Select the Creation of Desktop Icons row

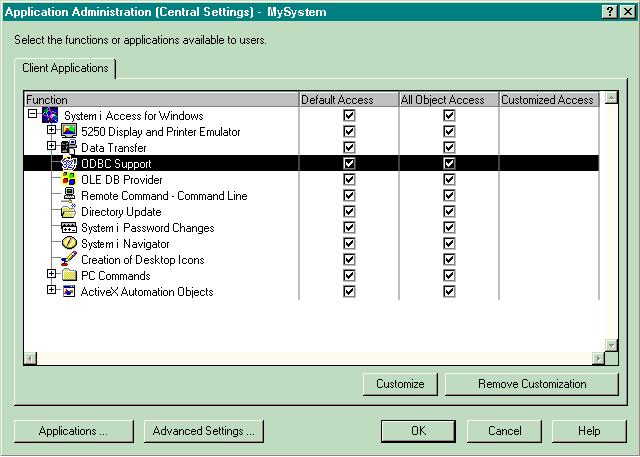pos(311,259)
